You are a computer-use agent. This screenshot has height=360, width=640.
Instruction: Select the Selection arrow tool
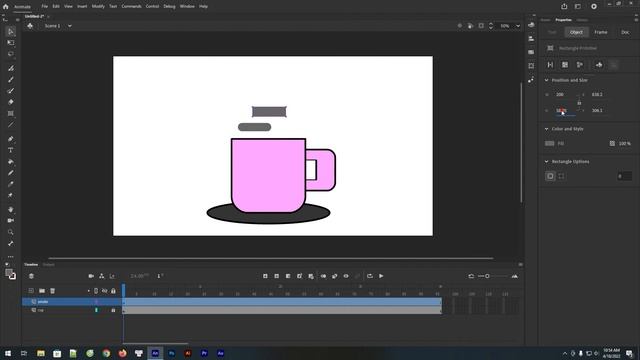11,31
